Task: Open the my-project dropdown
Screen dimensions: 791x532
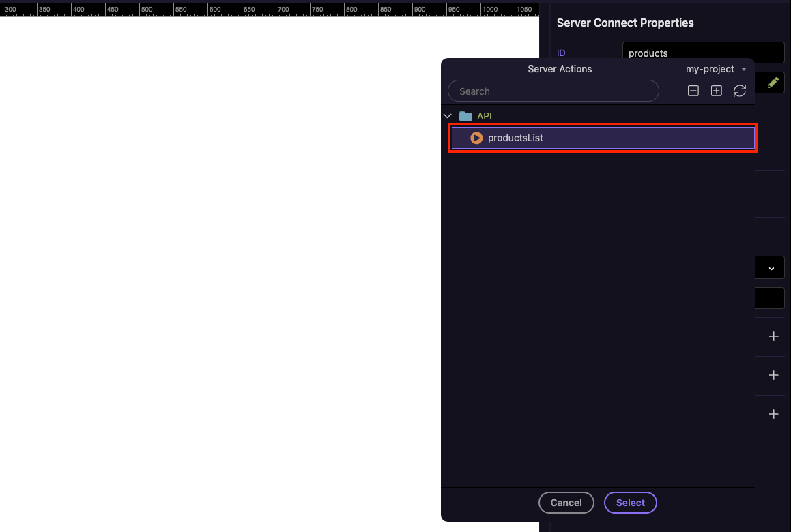Action: (x=715, y=69)
